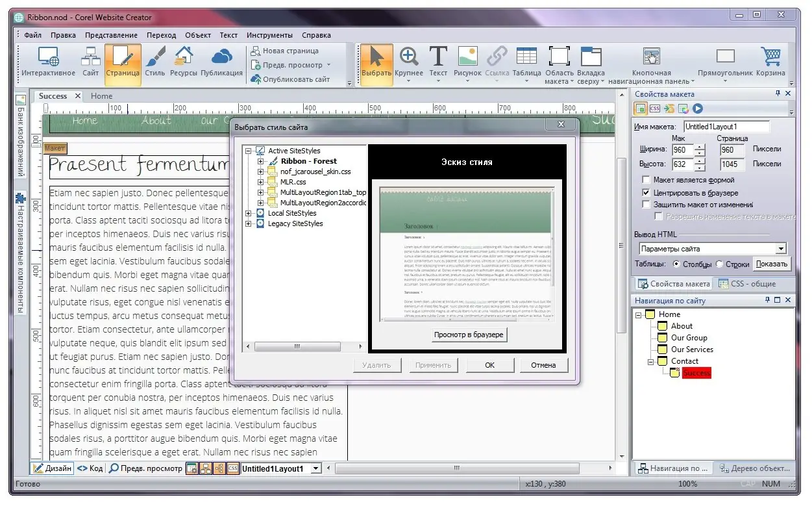Select the Рисунок picture tool
This screenshot has width=812, height=508.
(x=467, y=63)
